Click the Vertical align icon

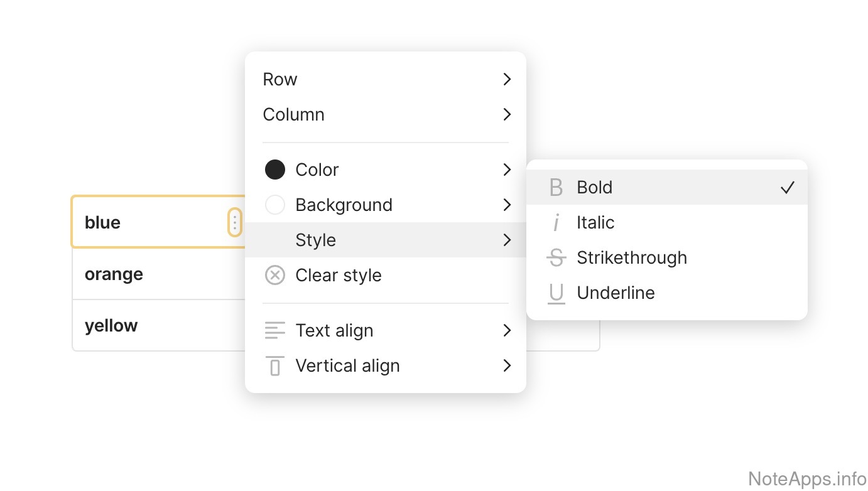pos(275,366)
